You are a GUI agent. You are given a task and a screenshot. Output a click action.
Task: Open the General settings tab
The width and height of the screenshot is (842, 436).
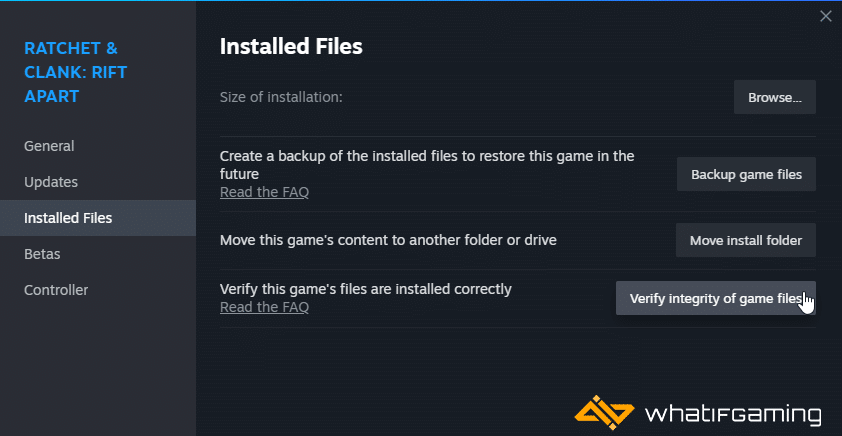coord(49,146)
